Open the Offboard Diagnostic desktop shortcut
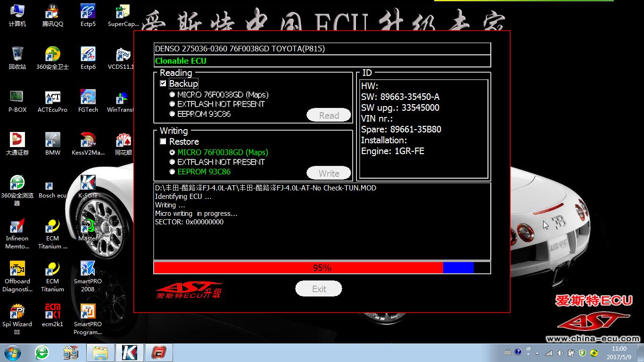This screenshot has width=644, height=362. (x=17, y=277)
